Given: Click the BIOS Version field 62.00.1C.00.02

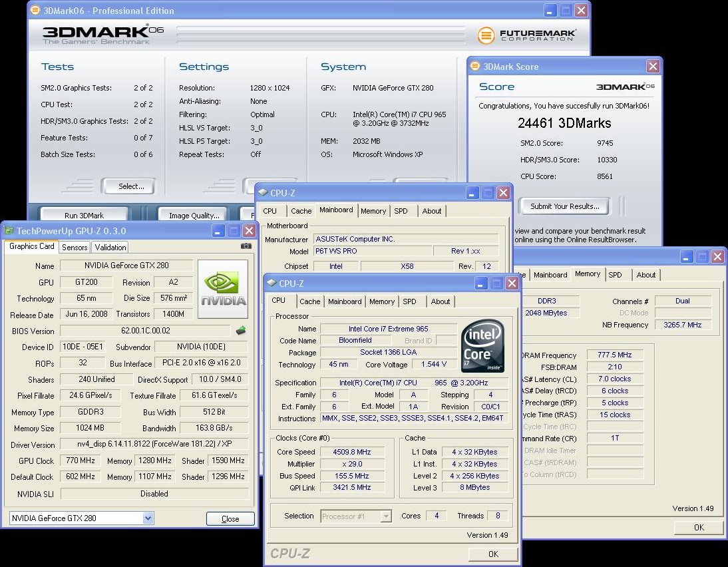Looking at the screenshot, I should coord(145,331).
